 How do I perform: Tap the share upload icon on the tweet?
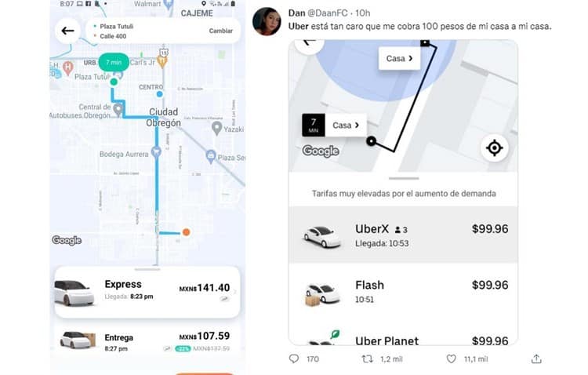tap(536, 359)
